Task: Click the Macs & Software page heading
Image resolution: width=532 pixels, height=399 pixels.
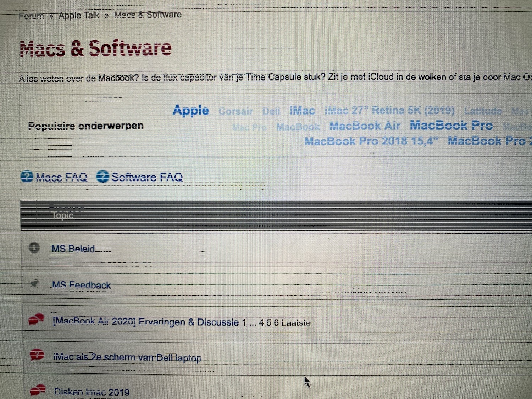Action: 95,48
